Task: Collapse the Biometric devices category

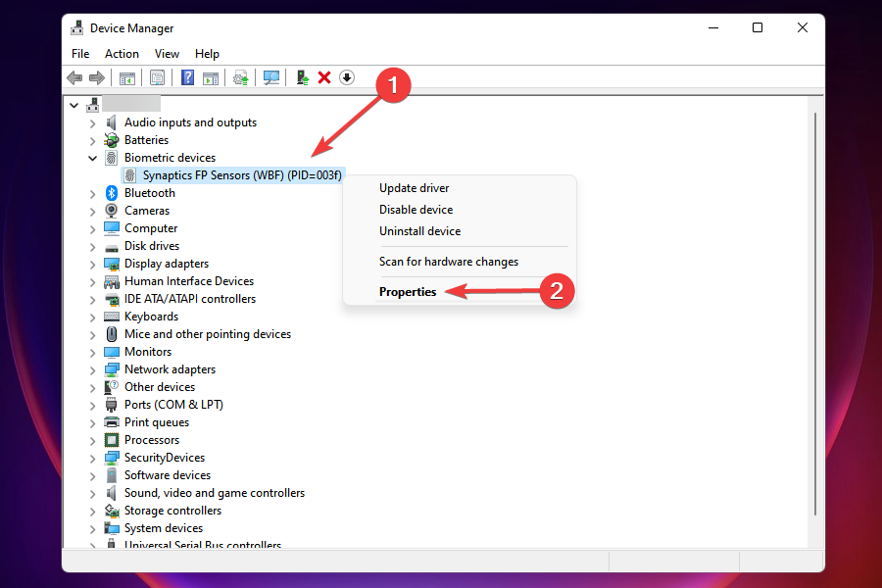Action: 93,158
